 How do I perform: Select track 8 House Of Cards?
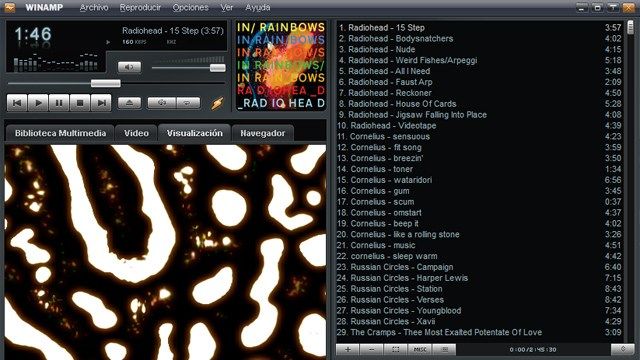coord(480,104)
